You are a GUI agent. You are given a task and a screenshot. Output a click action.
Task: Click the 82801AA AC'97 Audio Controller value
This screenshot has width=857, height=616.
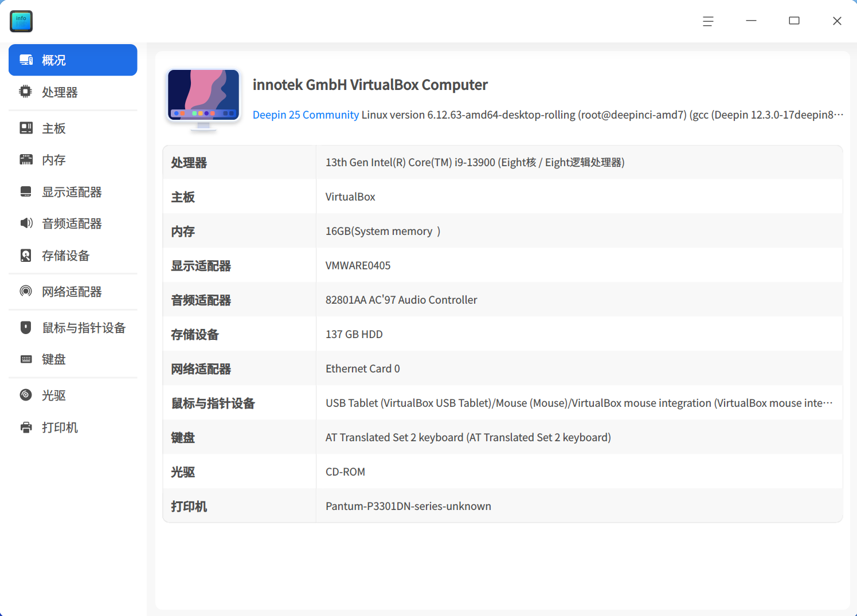(401, 300)
